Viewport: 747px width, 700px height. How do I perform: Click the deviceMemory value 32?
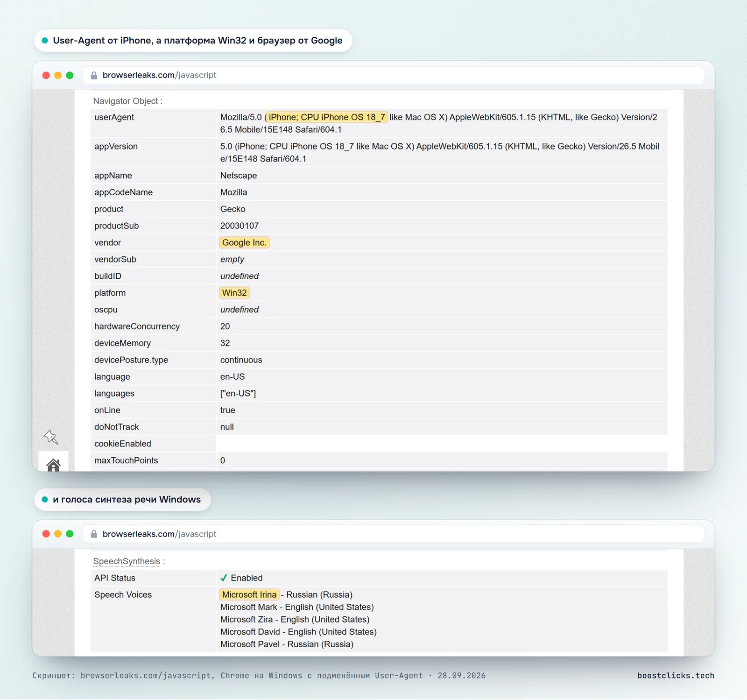click(225, 343)
